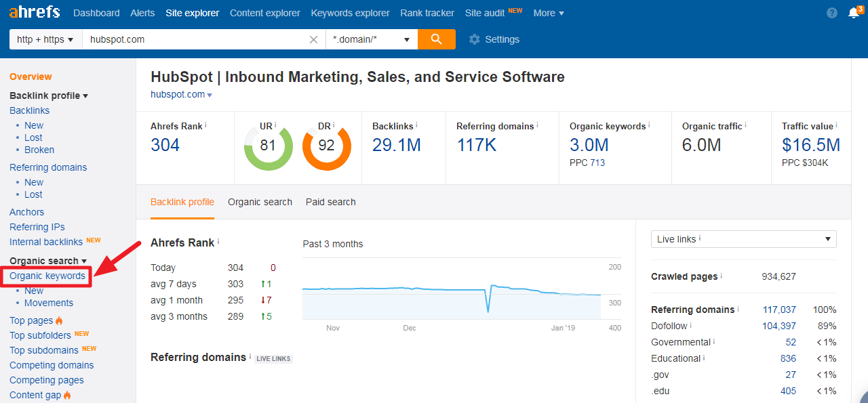Open Competing domains in the sidebar
868x403 pixels.
52,365
